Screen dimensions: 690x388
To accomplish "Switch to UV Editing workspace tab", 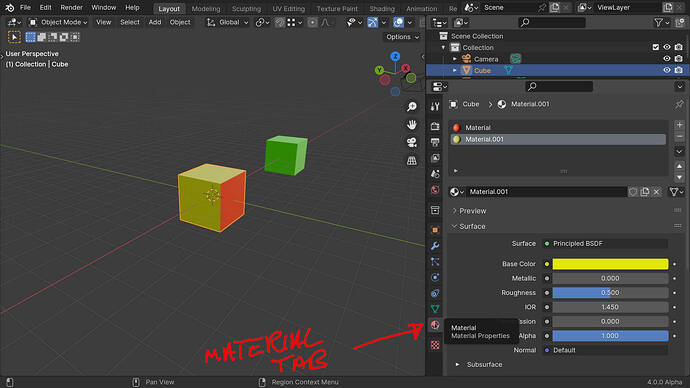I will click(288, 8).
